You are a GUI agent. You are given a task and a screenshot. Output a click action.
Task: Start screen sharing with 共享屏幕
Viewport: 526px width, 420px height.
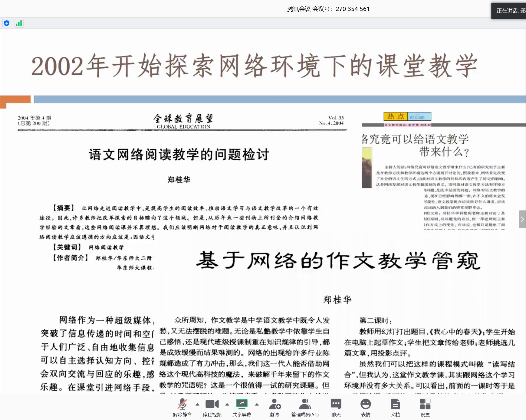[x=242, y=407]
